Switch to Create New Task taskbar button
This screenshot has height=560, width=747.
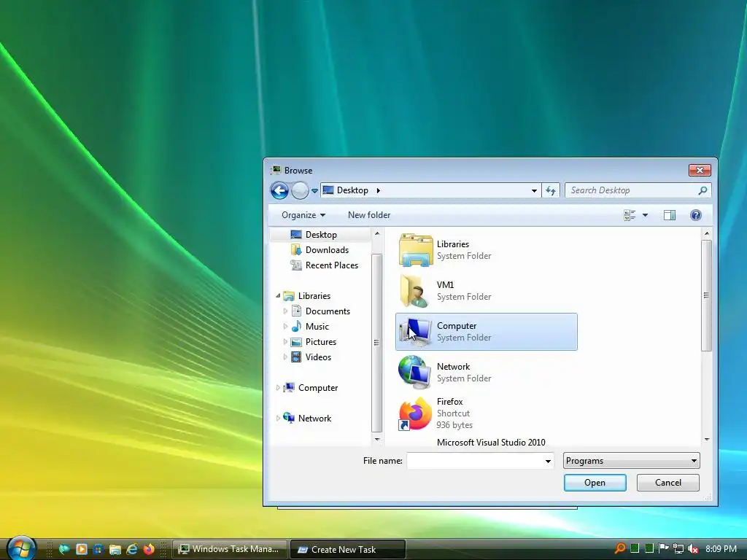tap(348, 549)
